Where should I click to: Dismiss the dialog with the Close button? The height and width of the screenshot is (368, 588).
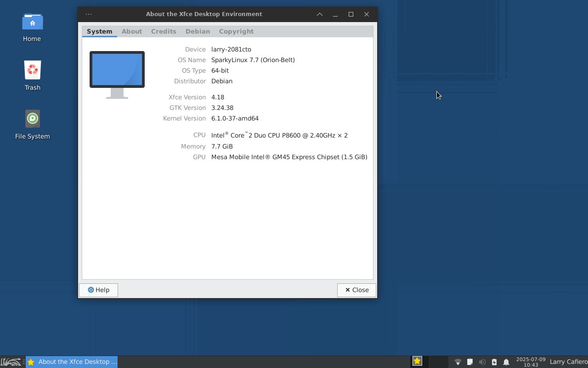pyautogui.click(x=356, y=290)
